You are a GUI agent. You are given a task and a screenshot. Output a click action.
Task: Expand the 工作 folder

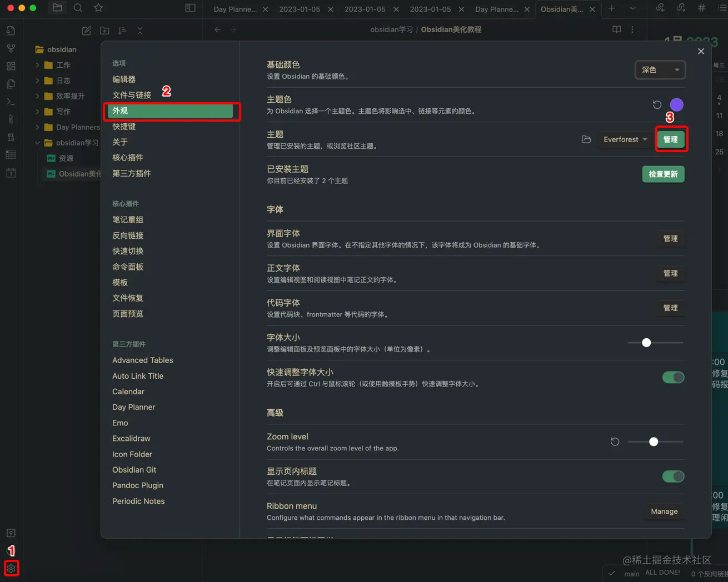[x=37, y=65]
